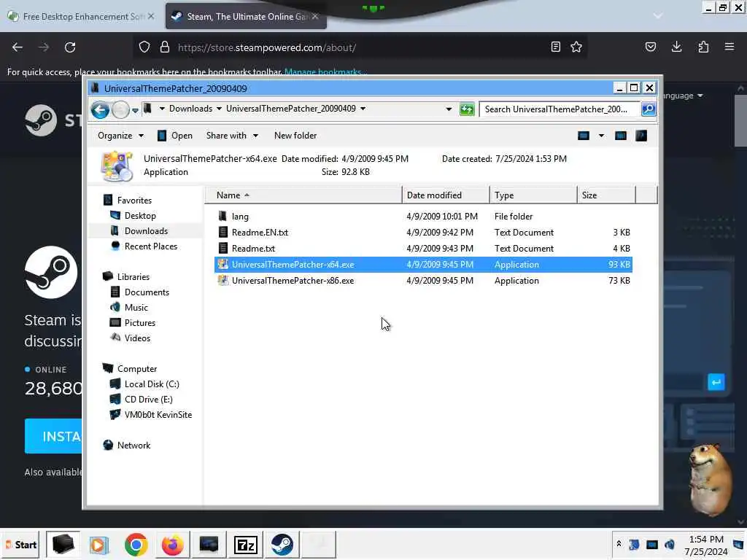Show hidden tray icons arrow
The height and width of the screenshot is (560, 747).
[619, 544]
